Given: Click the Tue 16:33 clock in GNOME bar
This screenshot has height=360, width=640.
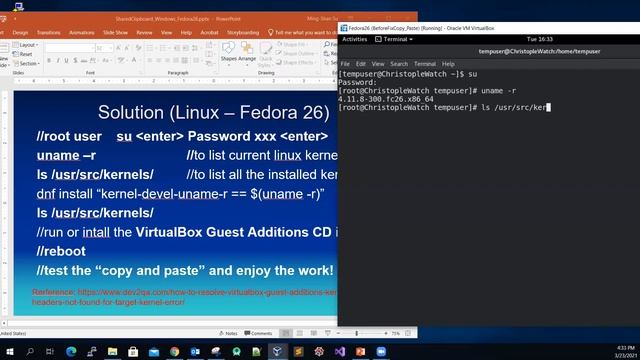Looking at the screenshot, I should point(539,39).
